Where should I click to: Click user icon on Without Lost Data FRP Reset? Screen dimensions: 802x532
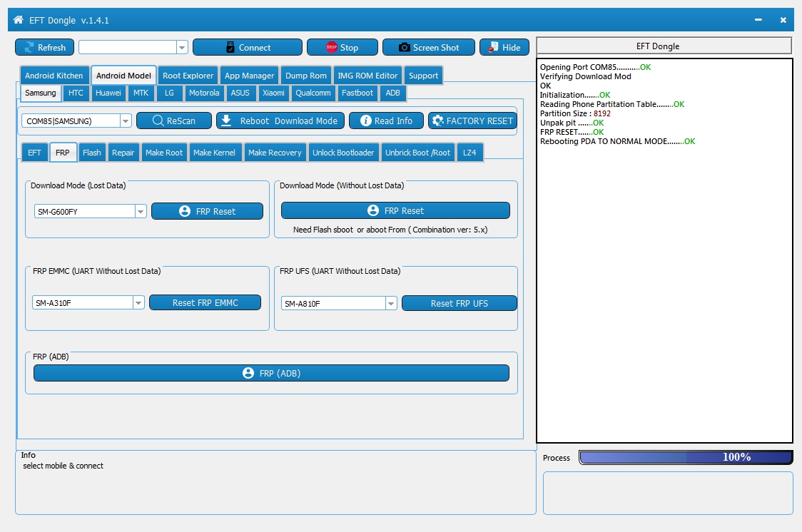[373, 210]
